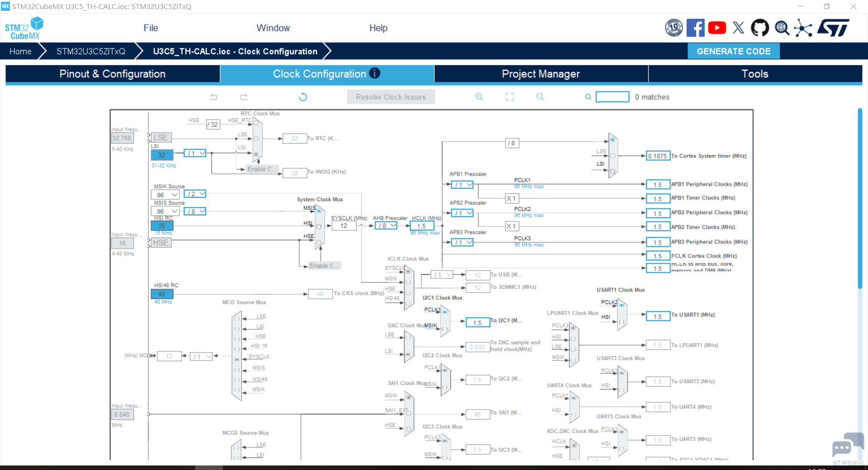Zoom in on the clock diagram
868x470 pixels.
tap(479, 97)
